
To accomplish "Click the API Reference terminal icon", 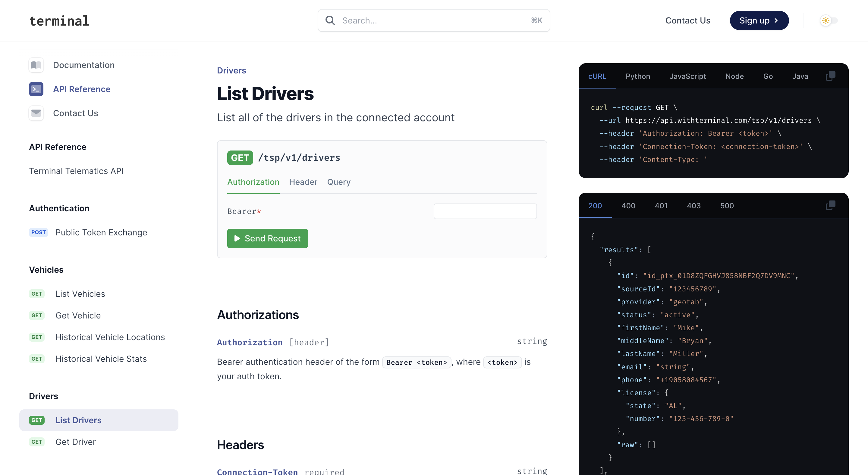I will (36, 89).
